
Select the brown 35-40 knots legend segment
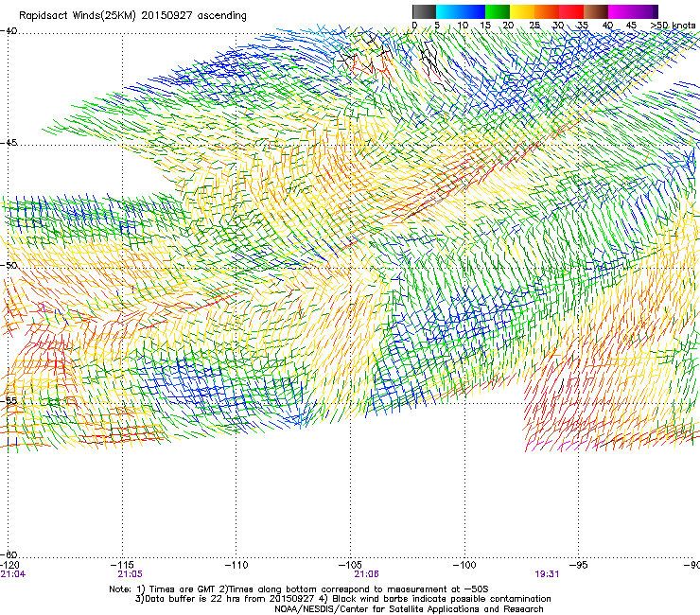(x=596, y=11)
